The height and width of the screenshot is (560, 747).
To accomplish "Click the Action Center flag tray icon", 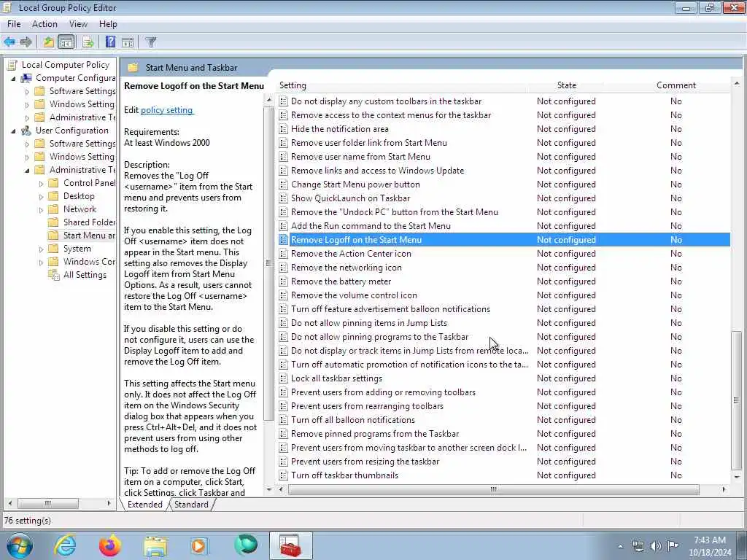I will [673, 546].
